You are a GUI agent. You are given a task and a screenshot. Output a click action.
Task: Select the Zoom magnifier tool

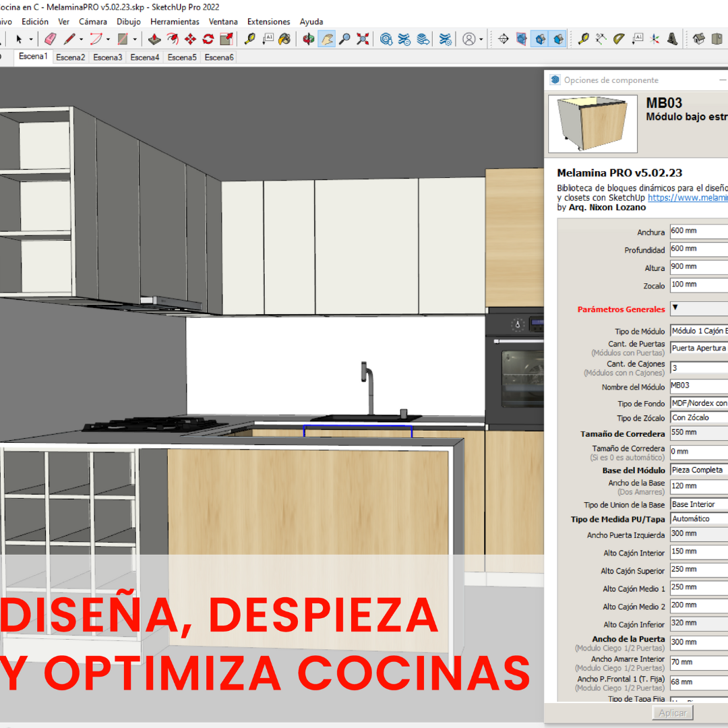point(344,40)
